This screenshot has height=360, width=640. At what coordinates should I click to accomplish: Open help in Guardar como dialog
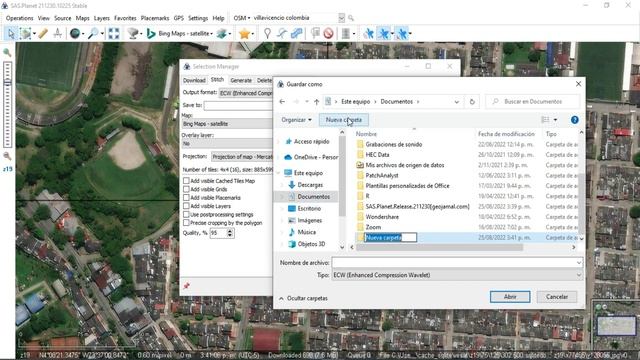click(x=574, y=120)
